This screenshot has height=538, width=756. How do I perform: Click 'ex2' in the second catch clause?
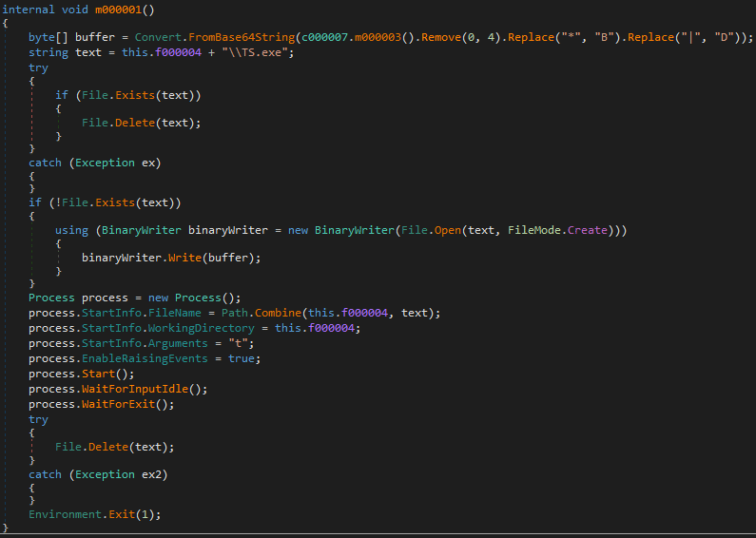click(151, 474)
